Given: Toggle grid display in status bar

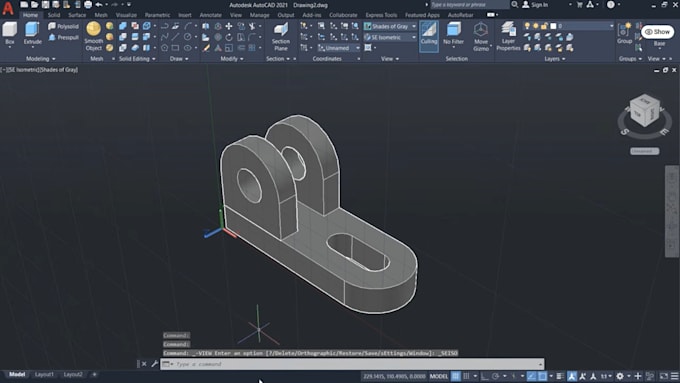Looking at the screenshot, I should point(455,376).
